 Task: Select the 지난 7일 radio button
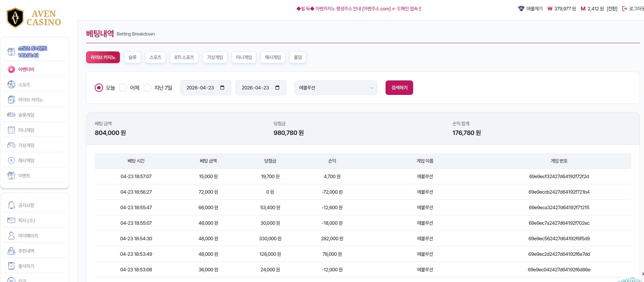147,88
